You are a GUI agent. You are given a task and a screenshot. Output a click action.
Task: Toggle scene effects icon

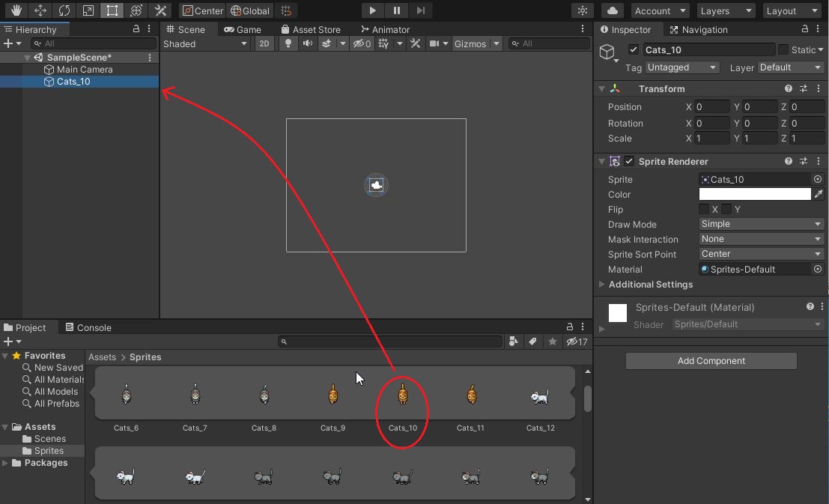327,43
